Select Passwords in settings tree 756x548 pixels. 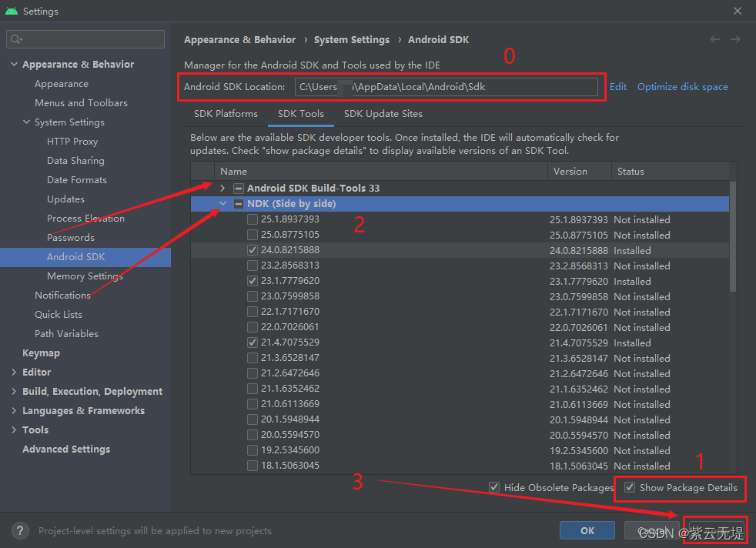tap(71, 238)
